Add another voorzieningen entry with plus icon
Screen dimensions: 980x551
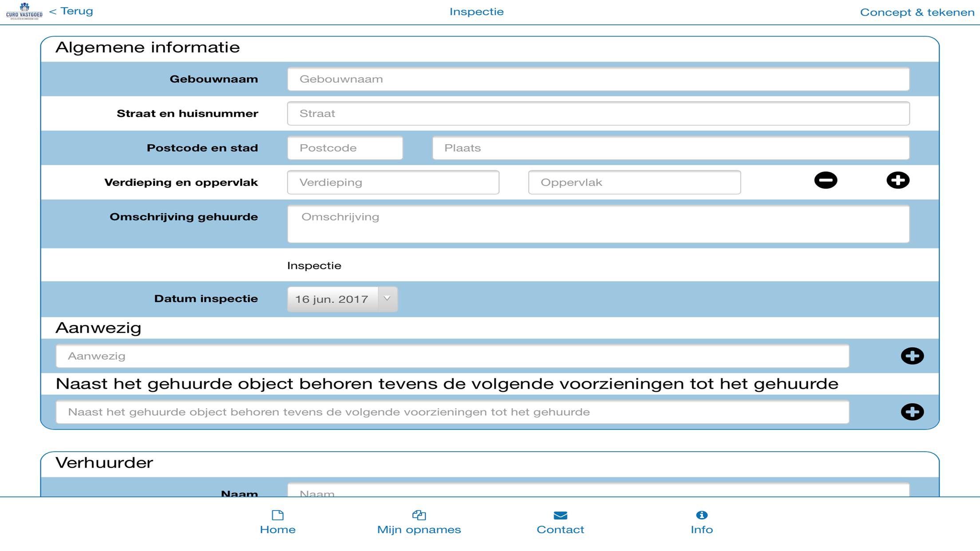point(912,412)
